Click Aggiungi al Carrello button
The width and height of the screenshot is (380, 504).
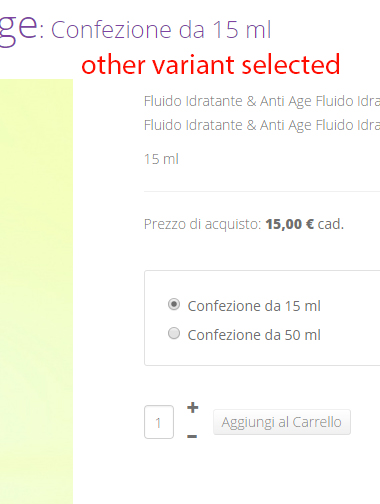282,422
